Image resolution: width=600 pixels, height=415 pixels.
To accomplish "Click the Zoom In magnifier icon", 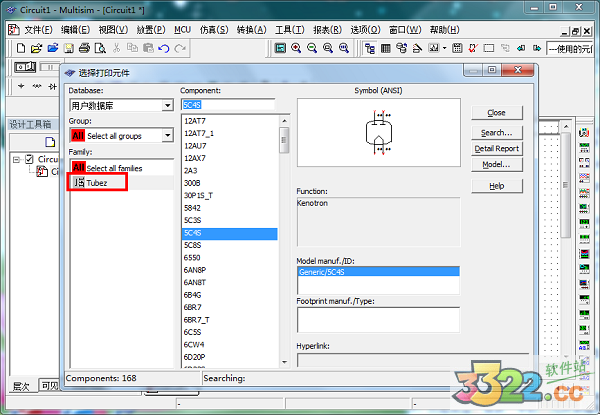I will click(x=296, y=48).
